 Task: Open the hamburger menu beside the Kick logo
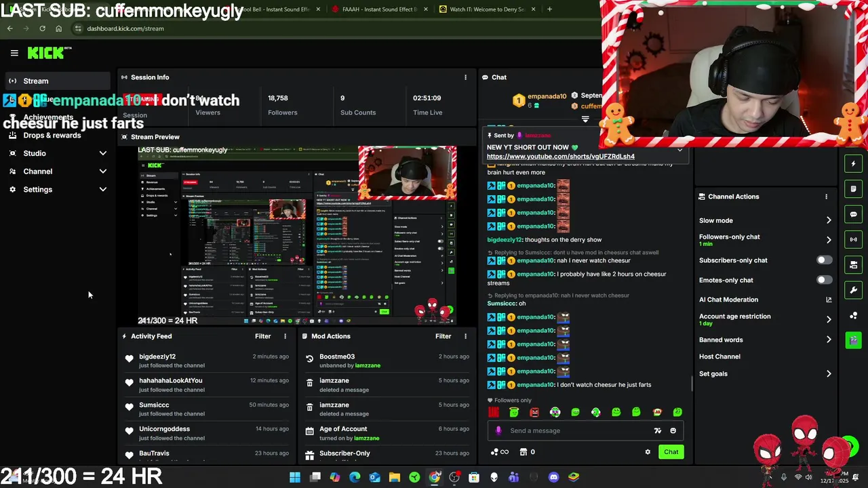[14, 53]
